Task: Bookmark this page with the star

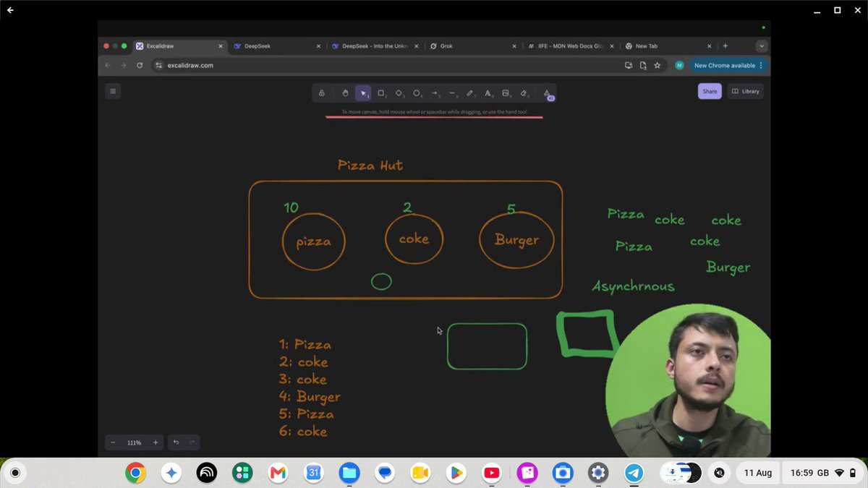Action: pos(657,65)
